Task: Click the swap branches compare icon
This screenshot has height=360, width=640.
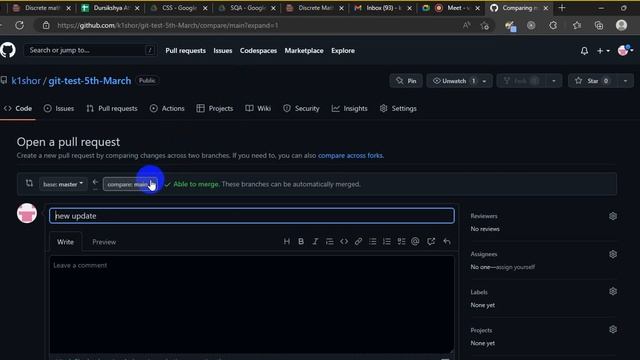Action: pos(29,183)
